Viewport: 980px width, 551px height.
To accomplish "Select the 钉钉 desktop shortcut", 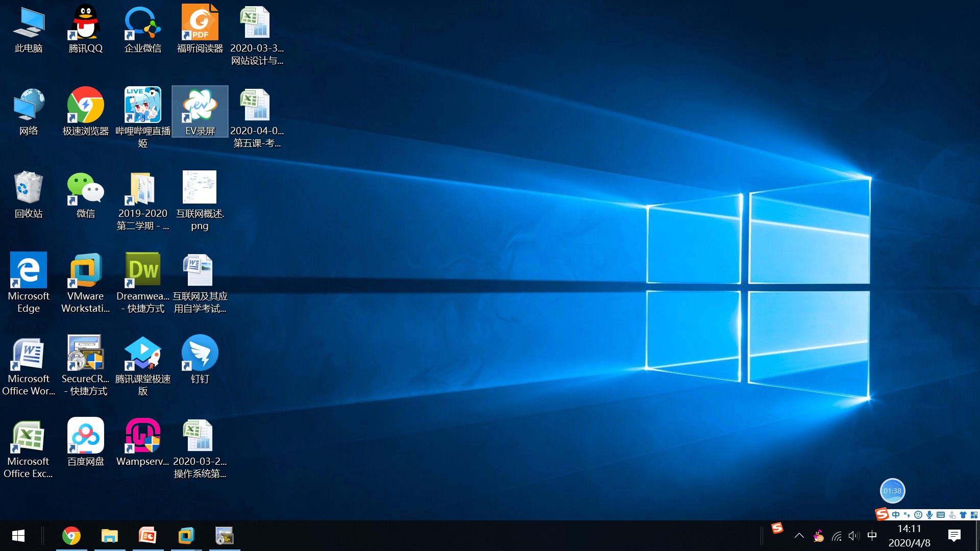I will pos(200,360).
